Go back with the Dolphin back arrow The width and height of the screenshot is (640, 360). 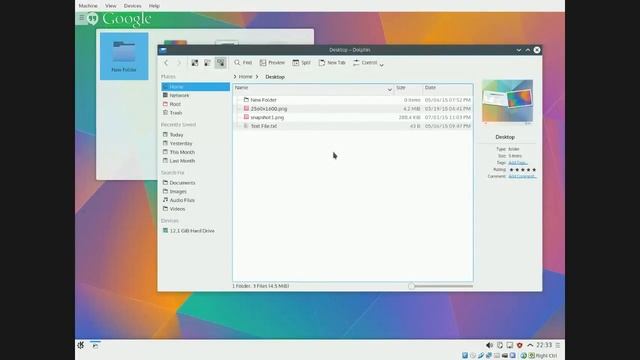coord(166,63)
